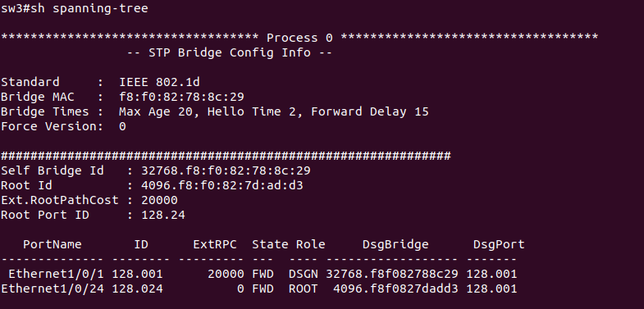Click the ROOT role entry
The height and width of the screenshot is (309, 644).
click(x=303, y=289)
